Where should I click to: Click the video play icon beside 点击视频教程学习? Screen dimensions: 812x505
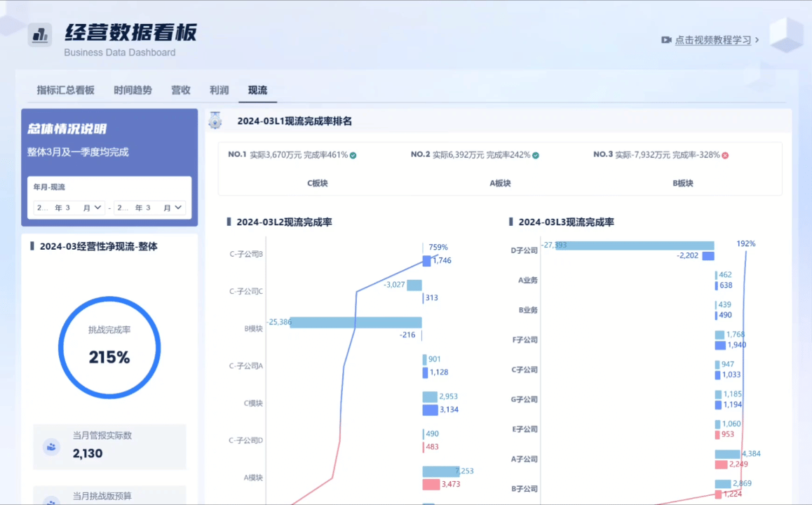[665, 40]
